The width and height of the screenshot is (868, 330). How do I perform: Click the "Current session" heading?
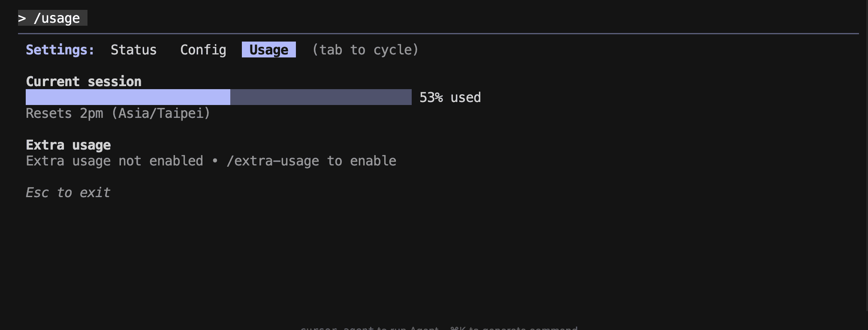click(84, 81)
